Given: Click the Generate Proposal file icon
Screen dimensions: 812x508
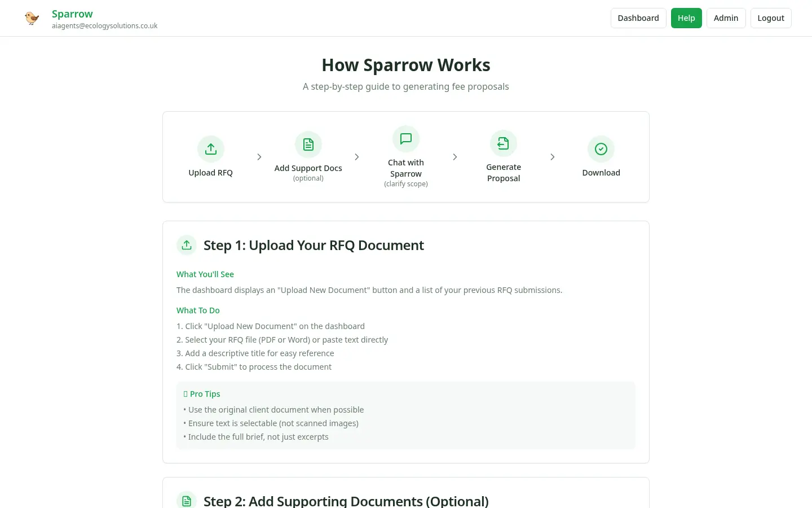Looking at the screenshot, I should 504,143.
